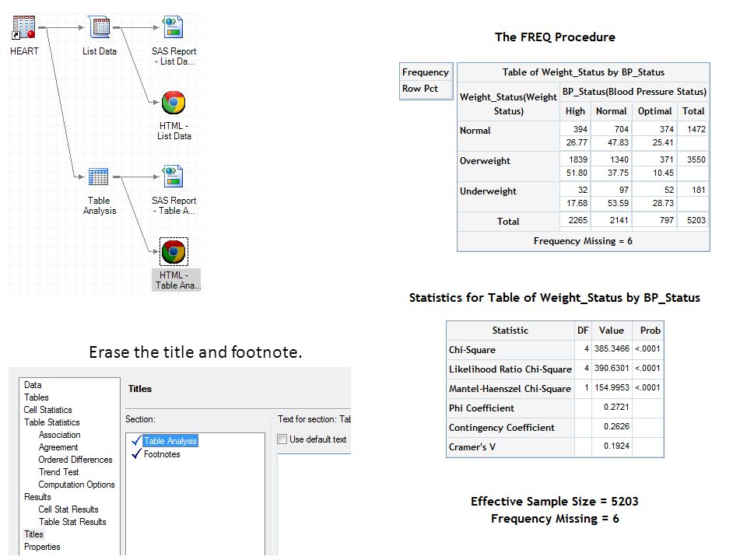Open the HTML - Table Analysis Chrome icon

tap(174, 251)
